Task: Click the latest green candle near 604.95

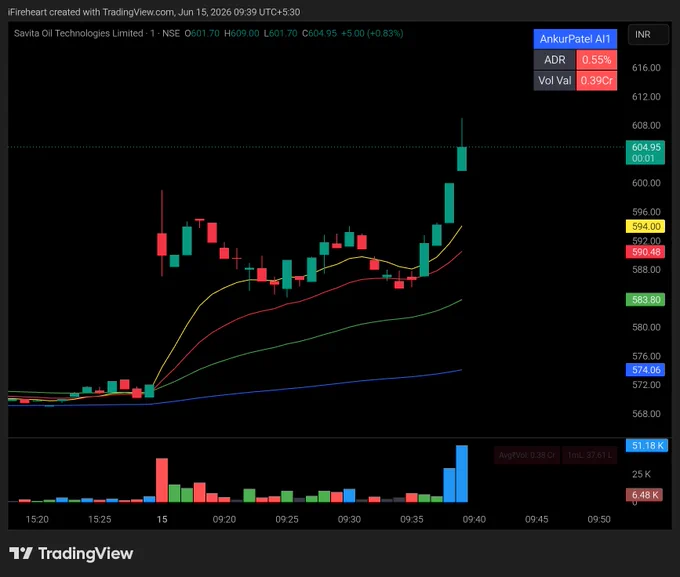Action: coord(462,159)
